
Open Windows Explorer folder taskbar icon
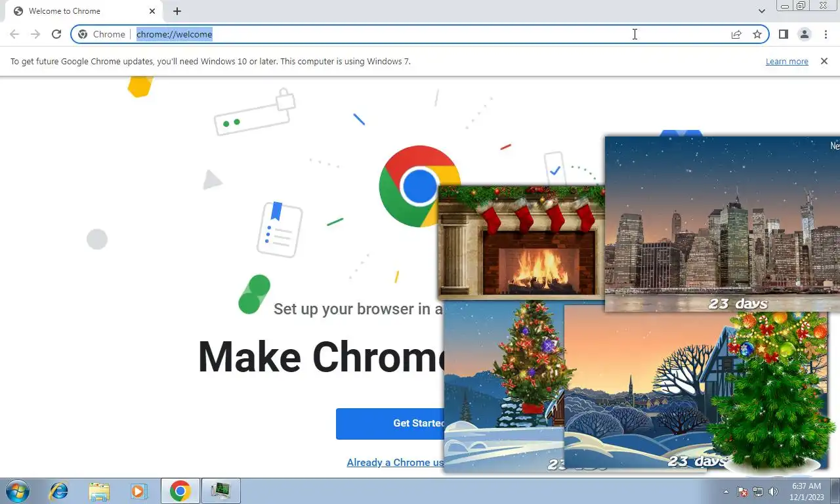pyautogui.click(x=99, y=491)
